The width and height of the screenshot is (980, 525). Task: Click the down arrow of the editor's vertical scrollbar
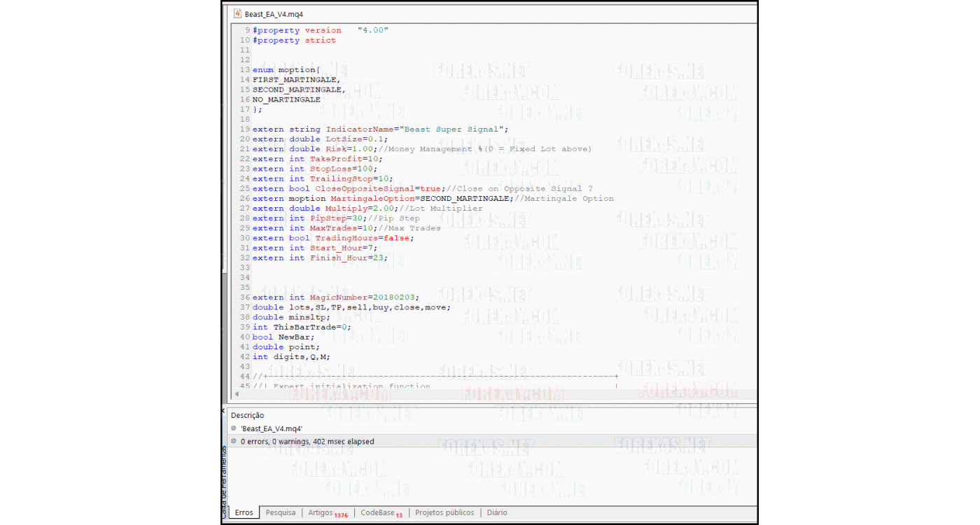[752, 383]
